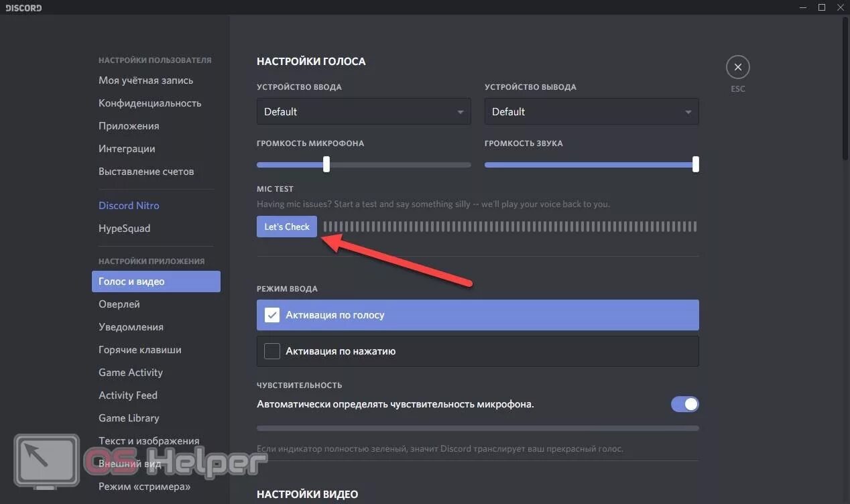The height and width of the screenshot is (504, 850).
Task: Click the 'Чувствительность' label
Action: [300, 385]
